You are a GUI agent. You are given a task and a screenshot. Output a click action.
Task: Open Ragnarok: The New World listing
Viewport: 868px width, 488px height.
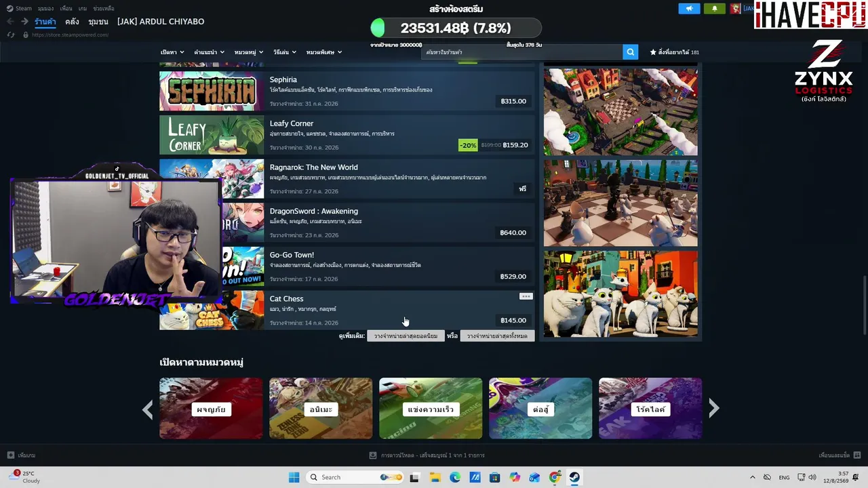pyautogui.click(x=347, y=179)
